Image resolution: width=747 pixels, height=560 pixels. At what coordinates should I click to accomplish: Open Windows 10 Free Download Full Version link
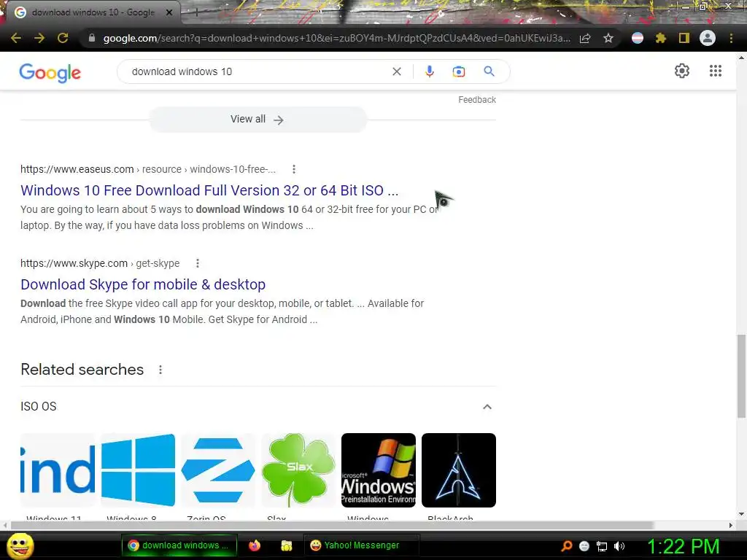209,190
